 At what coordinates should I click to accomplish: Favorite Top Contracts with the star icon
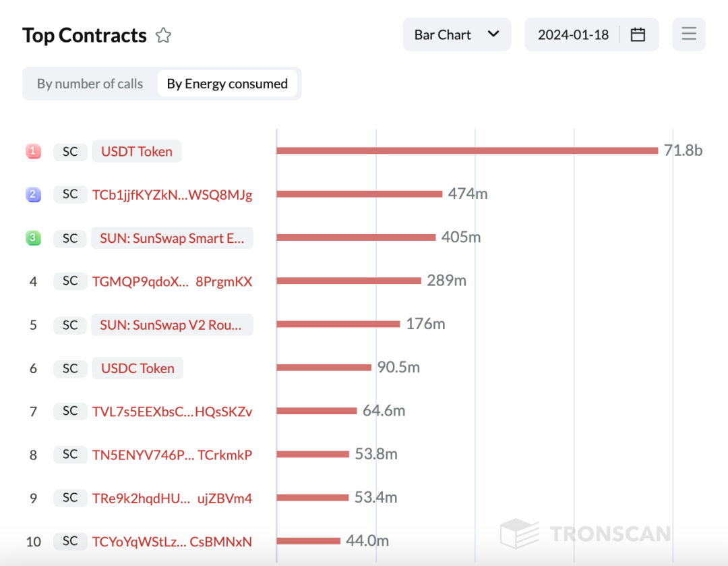(163, 35)
